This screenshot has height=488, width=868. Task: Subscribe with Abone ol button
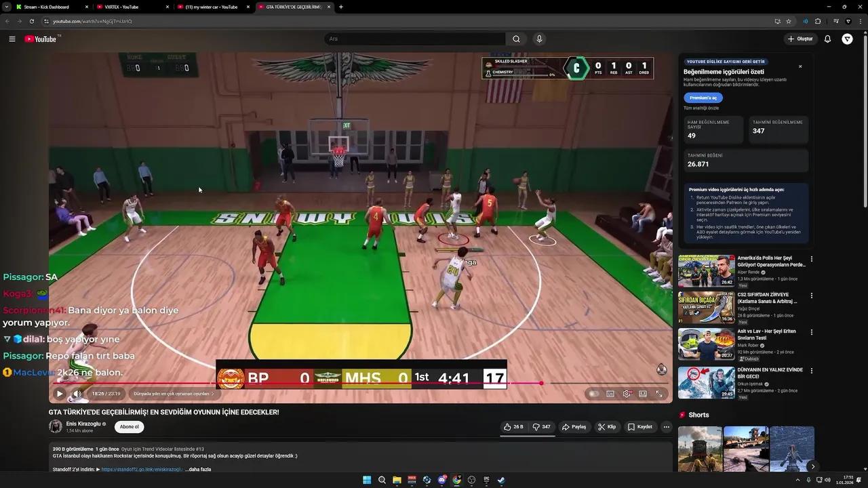(x=129, y=427)
